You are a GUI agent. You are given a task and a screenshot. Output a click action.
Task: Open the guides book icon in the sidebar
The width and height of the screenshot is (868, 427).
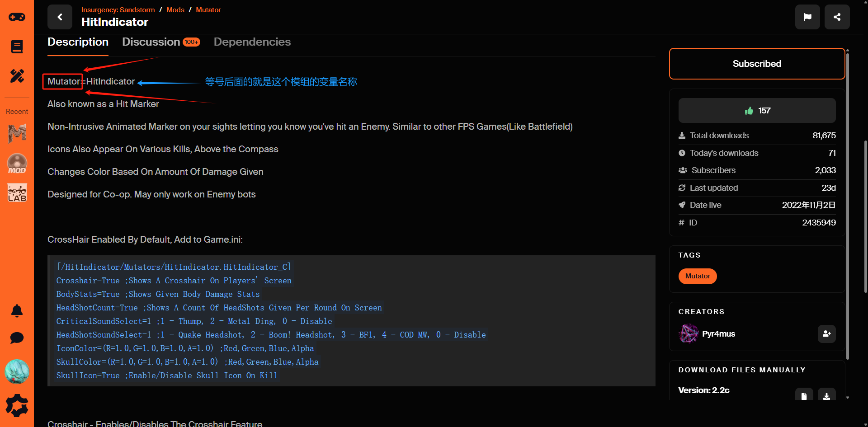(x=17, y=47)
